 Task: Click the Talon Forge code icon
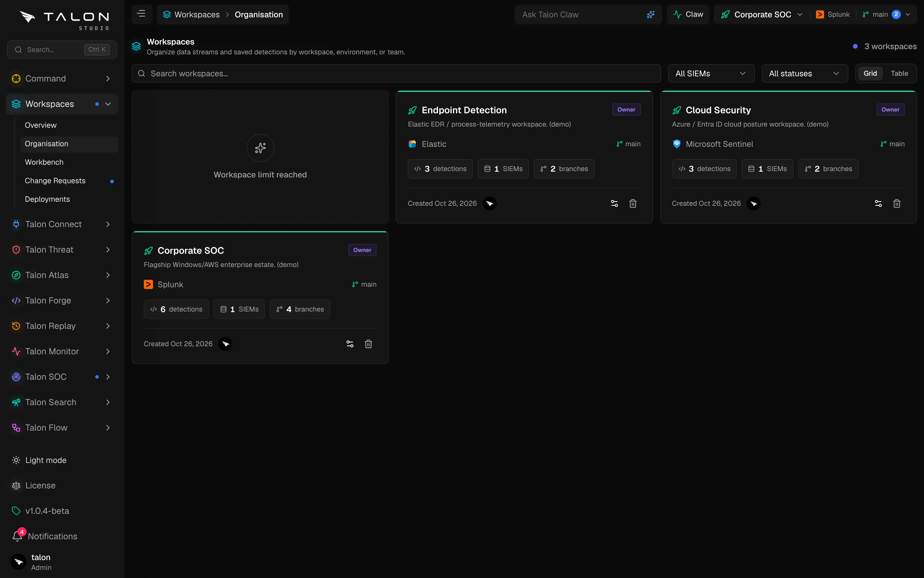coord(16,301)
